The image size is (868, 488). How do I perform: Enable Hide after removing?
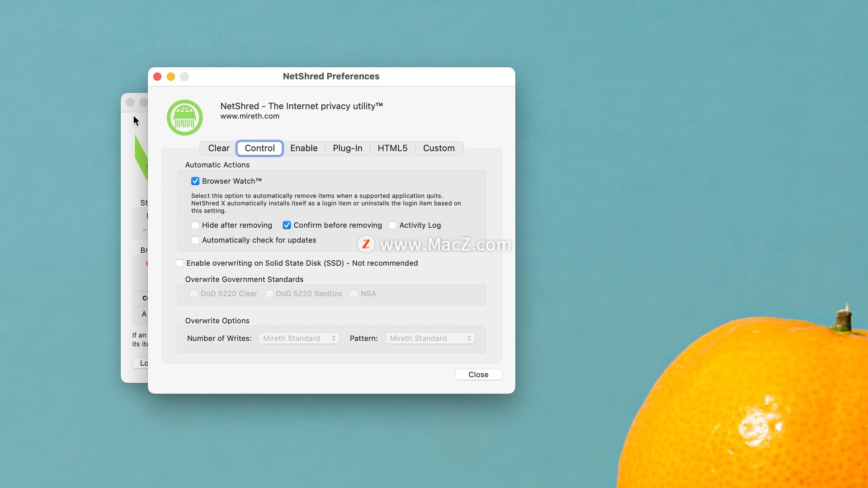195,225
